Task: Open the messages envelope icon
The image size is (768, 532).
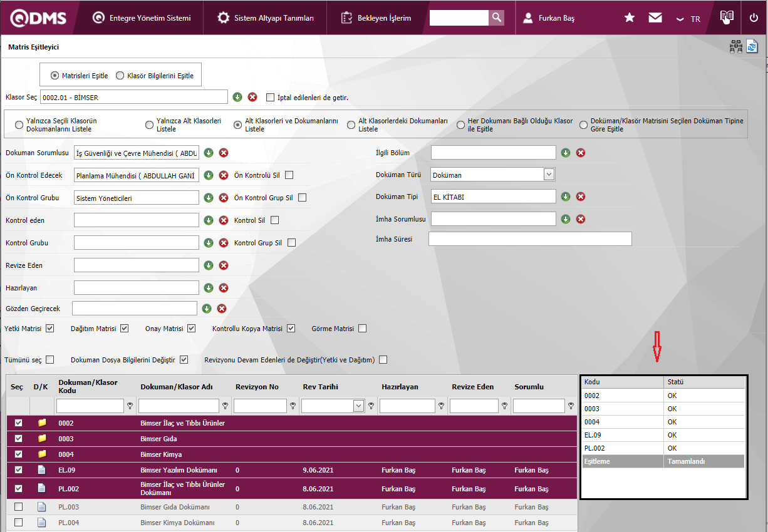Action: pyautogui.click(x=655, y=18)
